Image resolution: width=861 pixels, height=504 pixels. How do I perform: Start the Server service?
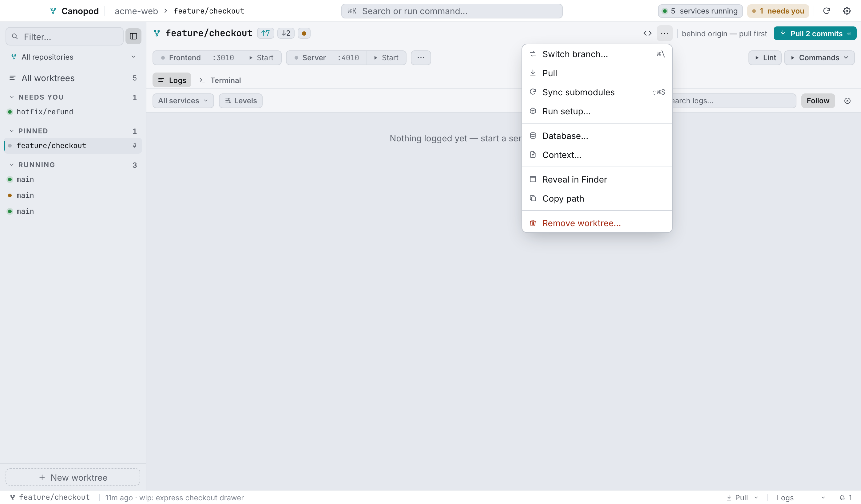[x=387, y=57]
